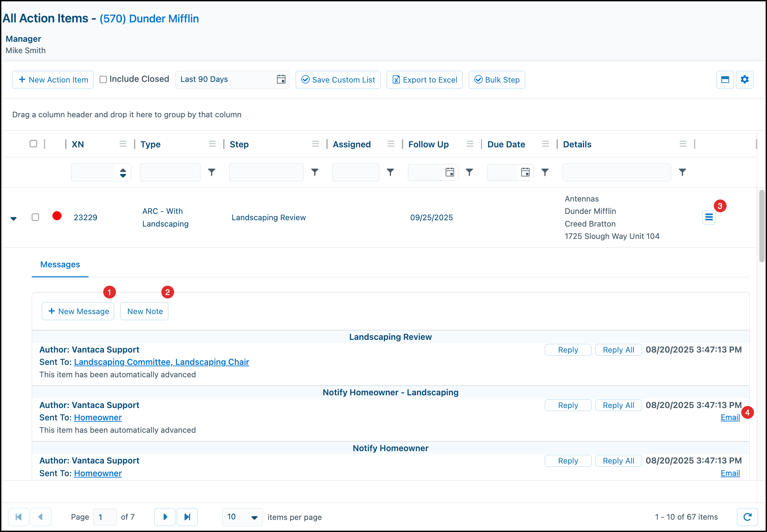Open Email link for Notify Homeowner - Landscaping
Screen dimensions: 767x532
click(x=730, y=417)
